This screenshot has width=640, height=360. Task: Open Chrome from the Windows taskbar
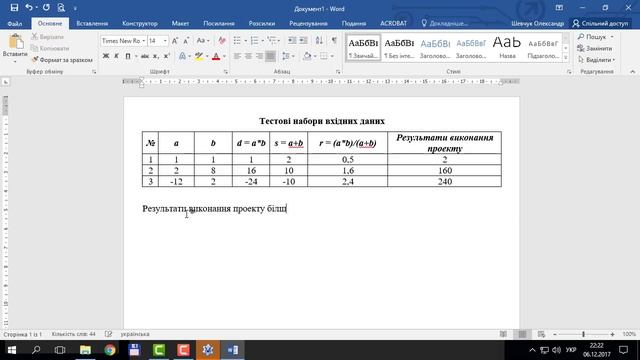point(110,350)
